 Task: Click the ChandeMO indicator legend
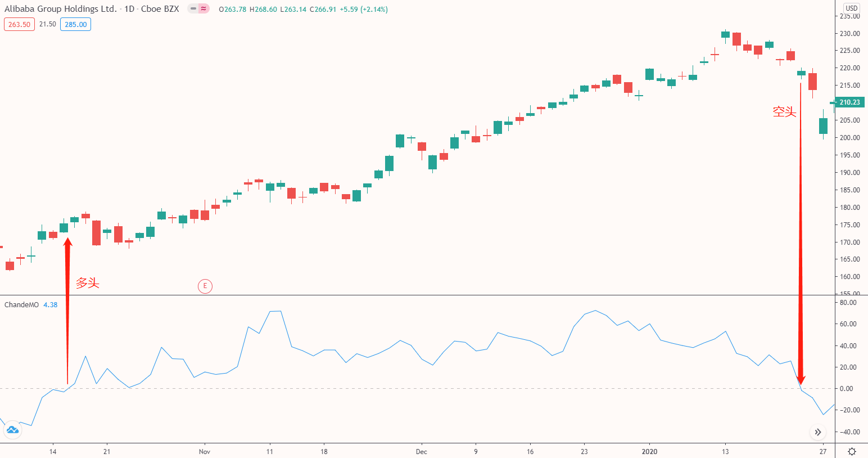[x=22, y=304]
